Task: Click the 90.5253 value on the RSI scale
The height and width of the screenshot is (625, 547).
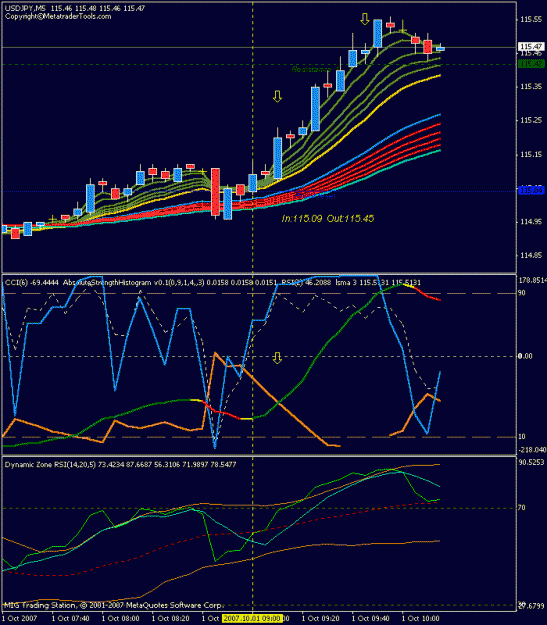Action: tap(531, 462)
